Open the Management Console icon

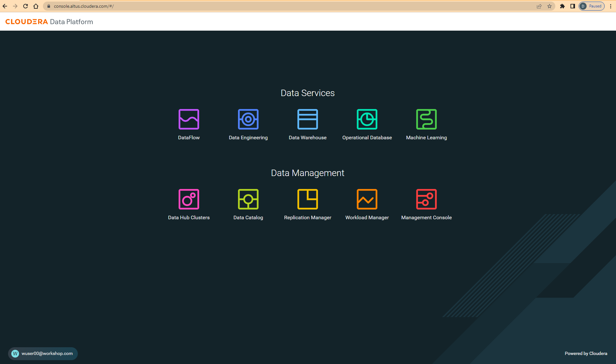pyautogui.click(x=426, y=199)
